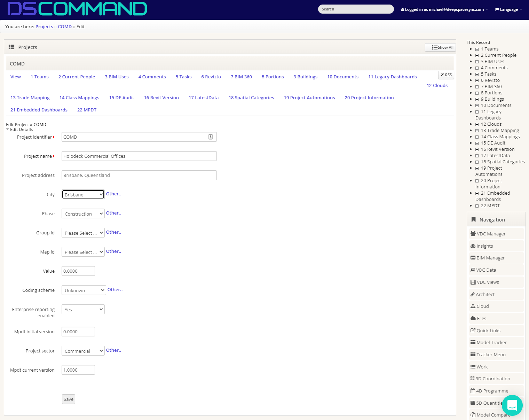Image resolution: width=529 pixels, height=420 pixels.
Task: Click Other.. link next to City
Action: click(114, 194)
